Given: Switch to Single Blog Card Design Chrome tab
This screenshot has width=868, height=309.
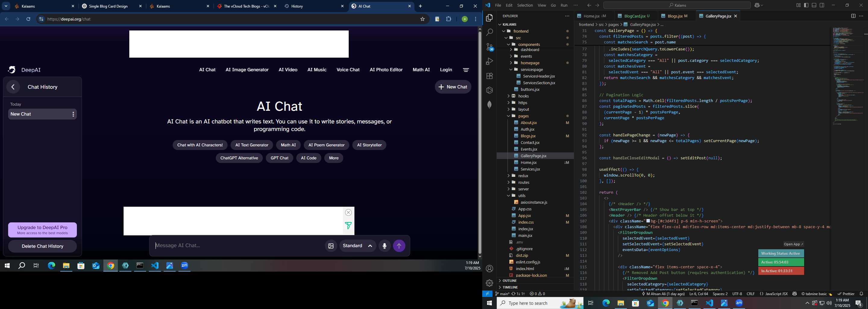Looking at the screenshot, I should (x=112, y=6).
